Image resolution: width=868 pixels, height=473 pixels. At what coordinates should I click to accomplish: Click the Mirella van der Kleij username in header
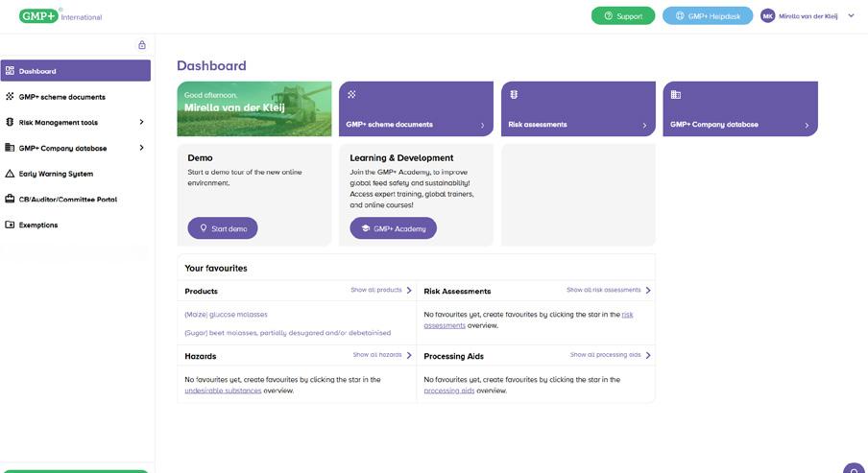tap(808, 16)
